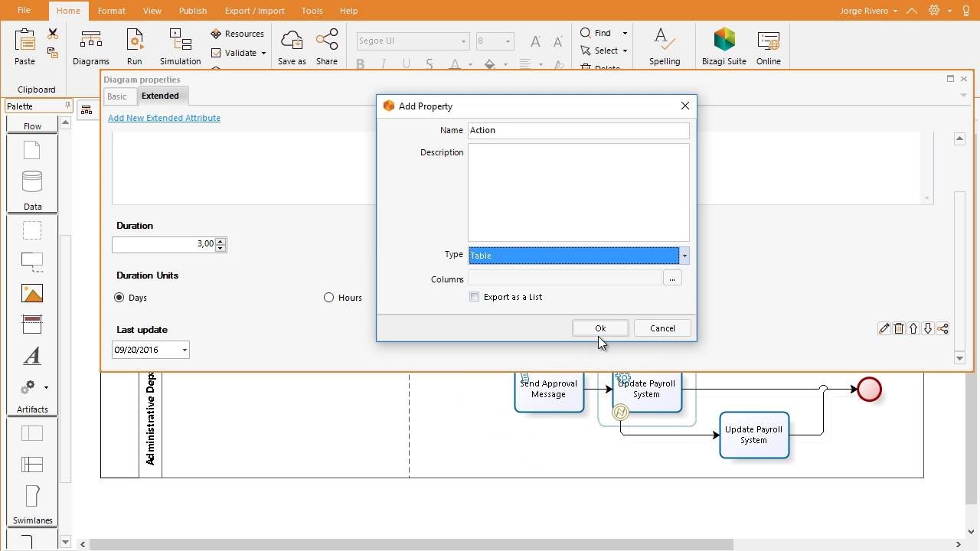Increment Duration value with up arrow
Image resolution: width=980 pixels, height=551 pixels.
pos(220,241)
